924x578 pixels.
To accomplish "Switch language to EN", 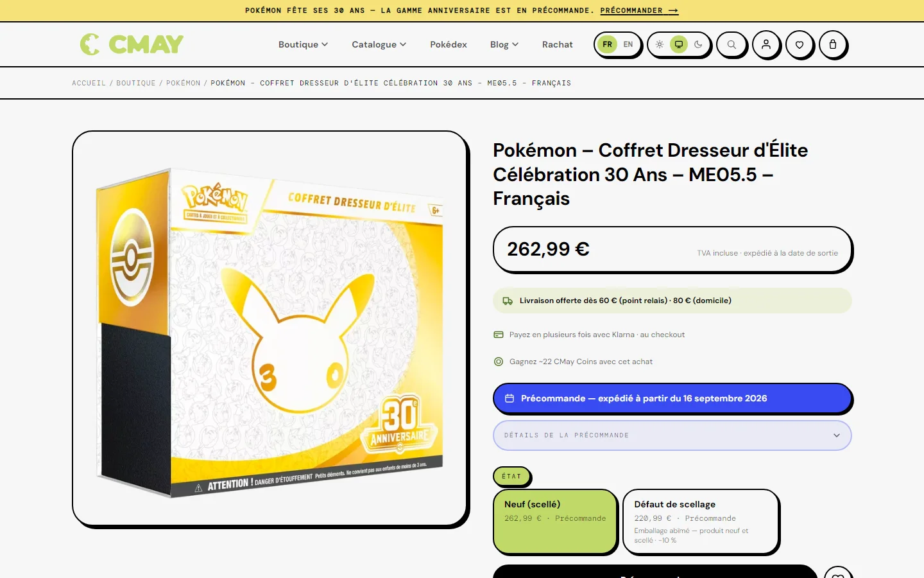I will pos(628,44).
